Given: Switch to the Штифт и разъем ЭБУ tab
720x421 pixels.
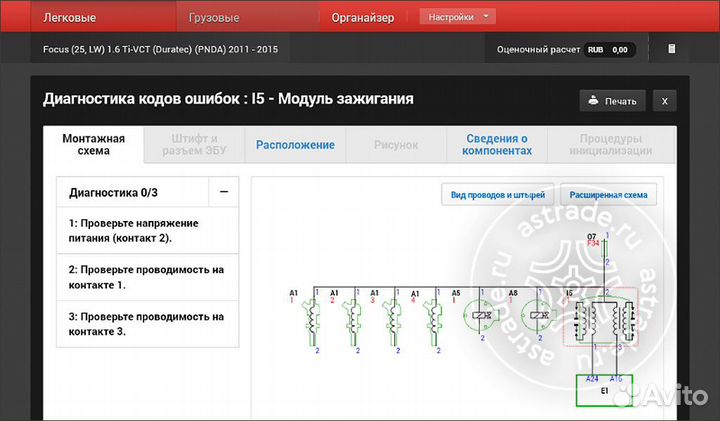Looking at the screenshot, I should (x=194, y=145).
